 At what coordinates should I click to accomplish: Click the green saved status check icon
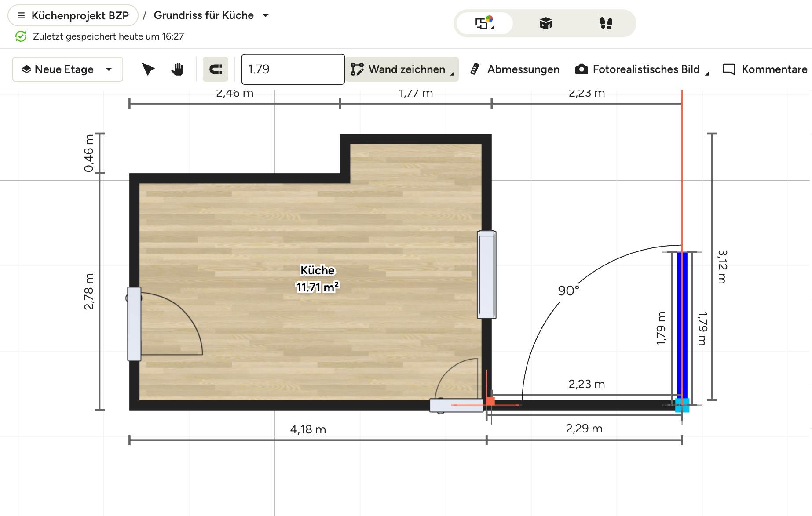tap(21, 36)
